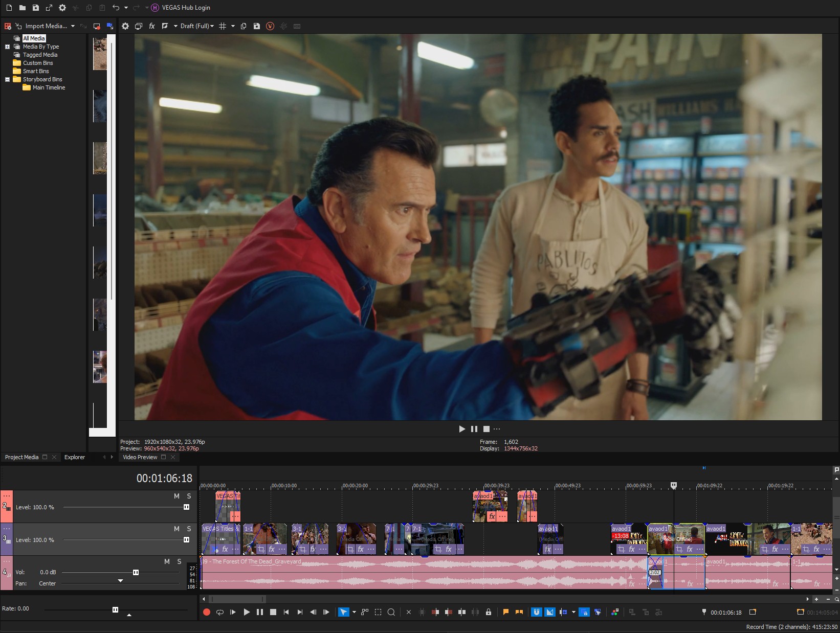Insert a marker with the orange flag
840x633 pixels.
tap(506, 612)
